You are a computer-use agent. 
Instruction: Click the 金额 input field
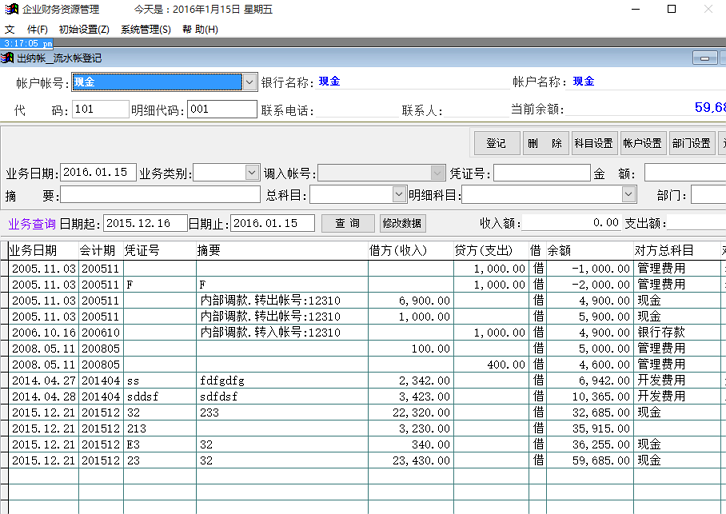click(685, 173)
